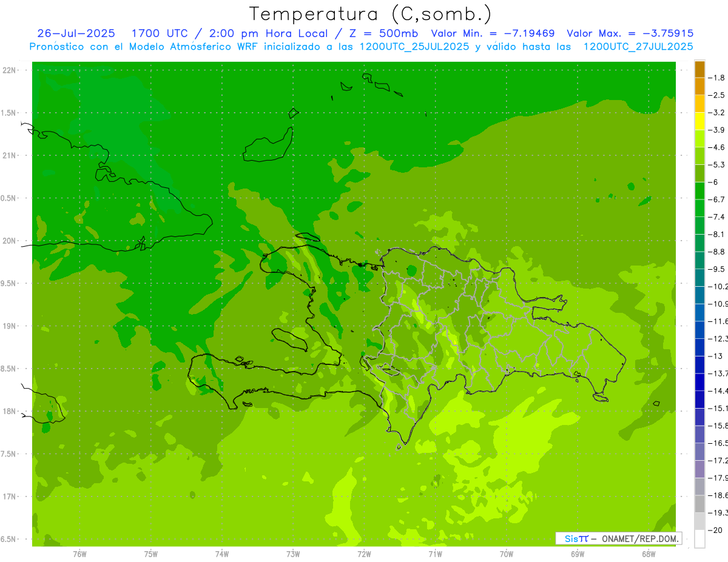The height and width of the screenshot is (562, 728).
Task: Pick dark orange swatch above -1.8 in legend
Action: coord(699,69)
